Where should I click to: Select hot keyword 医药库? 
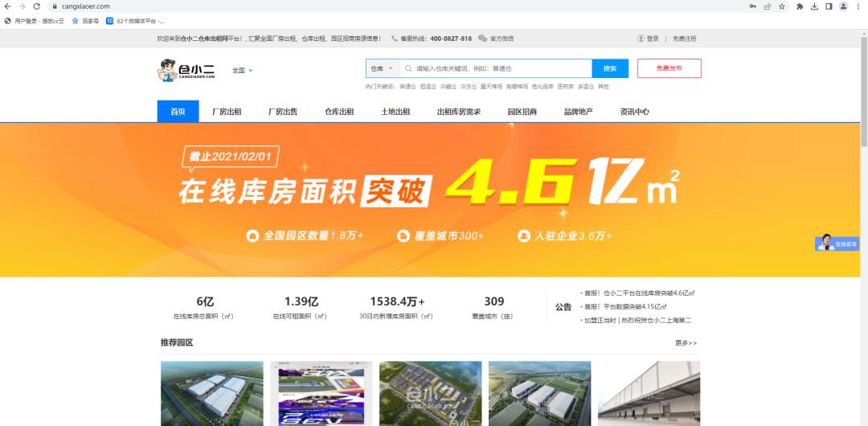pos(565,87)
